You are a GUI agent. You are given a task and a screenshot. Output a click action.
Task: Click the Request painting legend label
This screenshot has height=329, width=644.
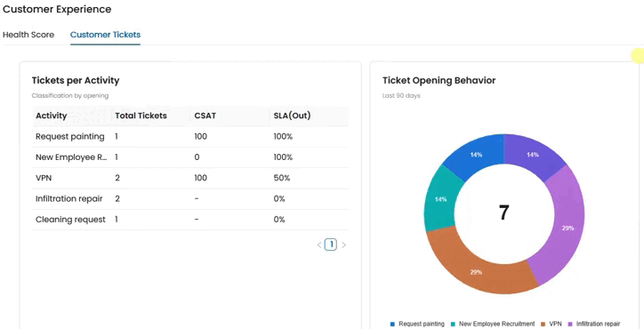(422, 324)
